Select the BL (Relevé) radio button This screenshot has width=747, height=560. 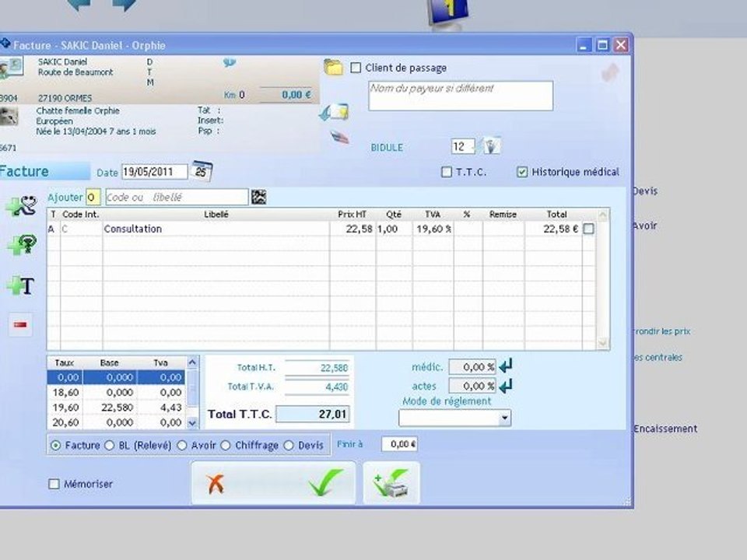point(110,445)
